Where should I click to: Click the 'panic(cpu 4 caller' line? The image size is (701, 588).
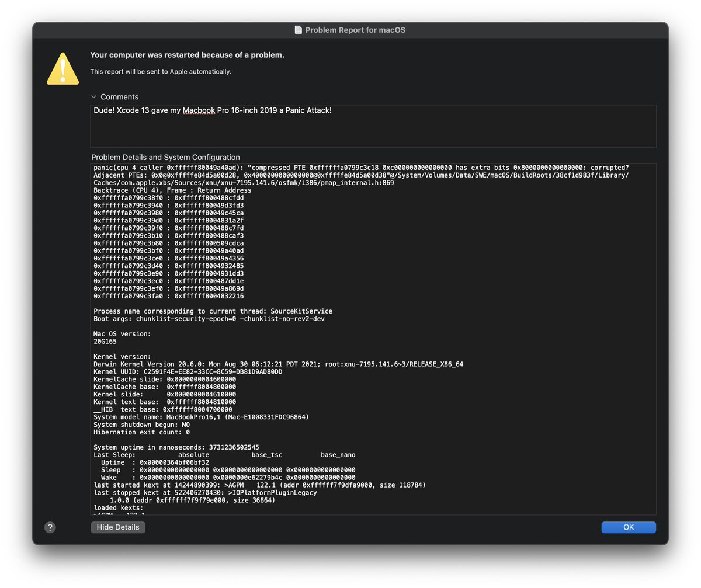[x=361, y=168]
